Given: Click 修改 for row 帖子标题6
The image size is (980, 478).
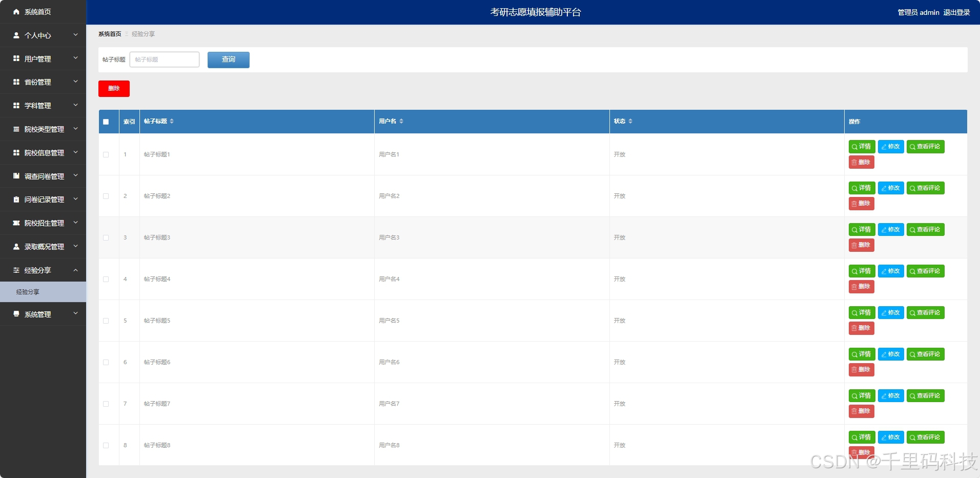Looking at the screenshot, I should (x=891, y=354).
